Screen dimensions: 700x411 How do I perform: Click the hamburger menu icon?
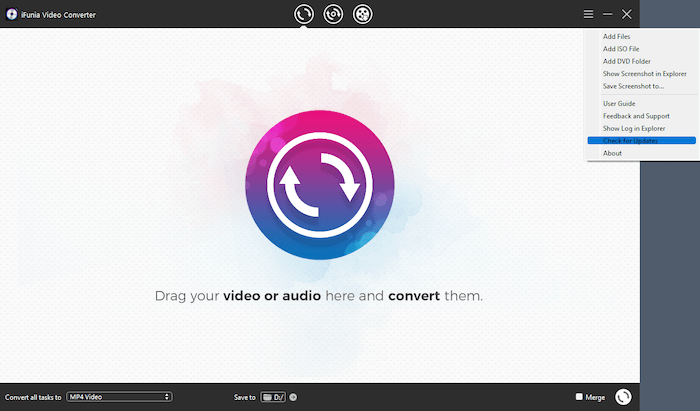(x=588, y=14)
